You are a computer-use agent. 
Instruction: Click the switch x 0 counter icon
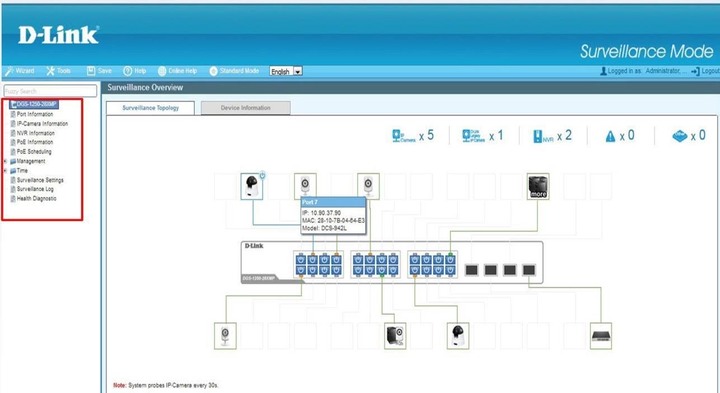click(x=680, y=136)
